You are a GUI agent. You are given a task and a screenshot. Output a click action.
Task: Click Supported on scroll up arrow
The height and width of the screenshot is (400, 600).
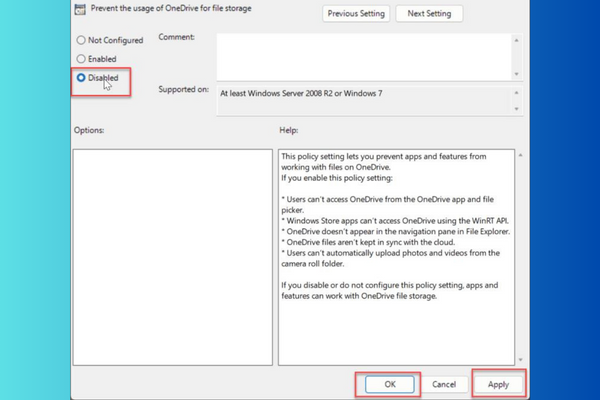click(517, 93)
